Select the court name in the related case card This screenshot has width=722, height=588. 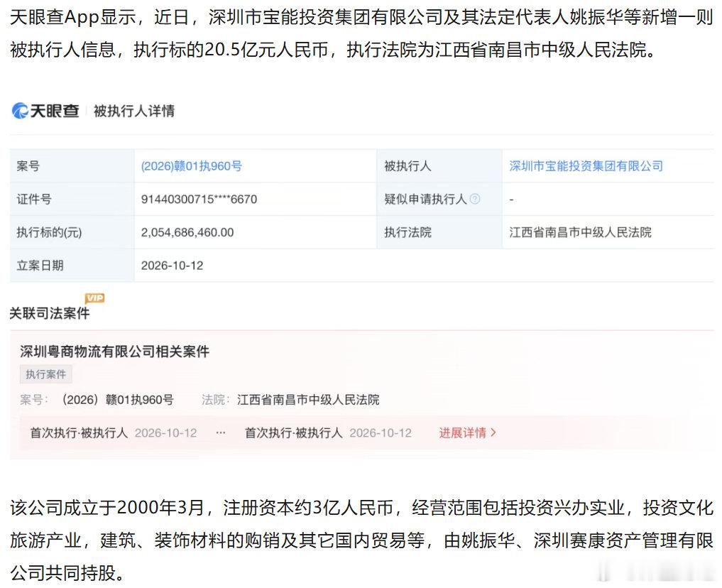pyautogui.click(x=308, y=400)
